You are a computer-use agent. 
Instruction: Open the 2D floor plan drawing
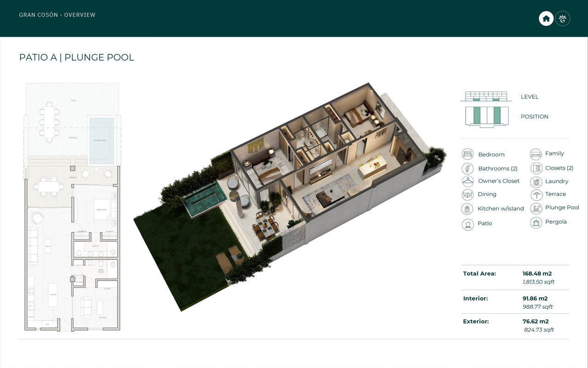(72, 207)
